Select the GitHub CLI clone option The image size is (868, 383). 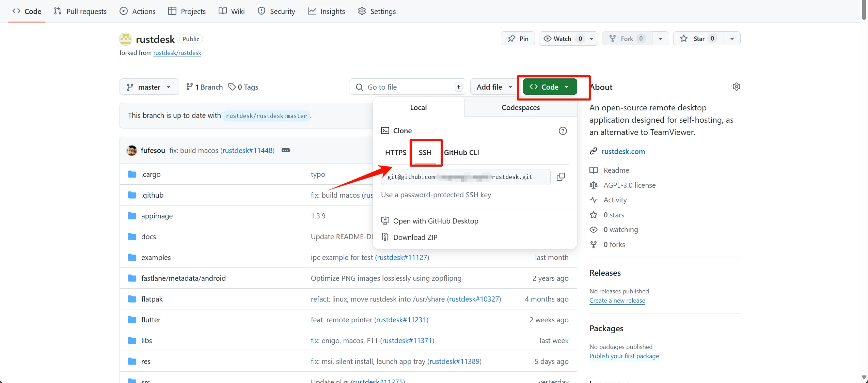coord(461,152)
